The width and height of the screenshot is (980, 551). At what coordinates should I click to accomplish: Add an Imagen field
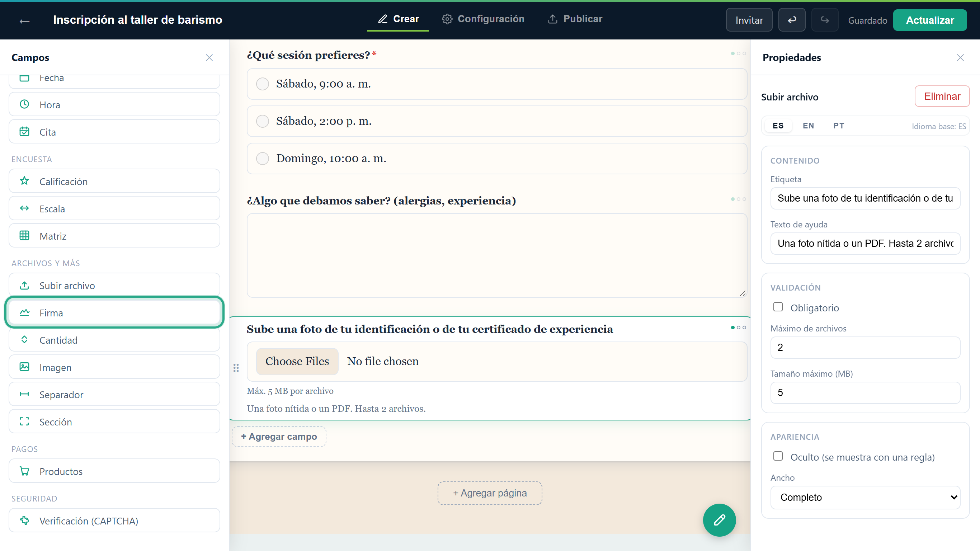114,367
